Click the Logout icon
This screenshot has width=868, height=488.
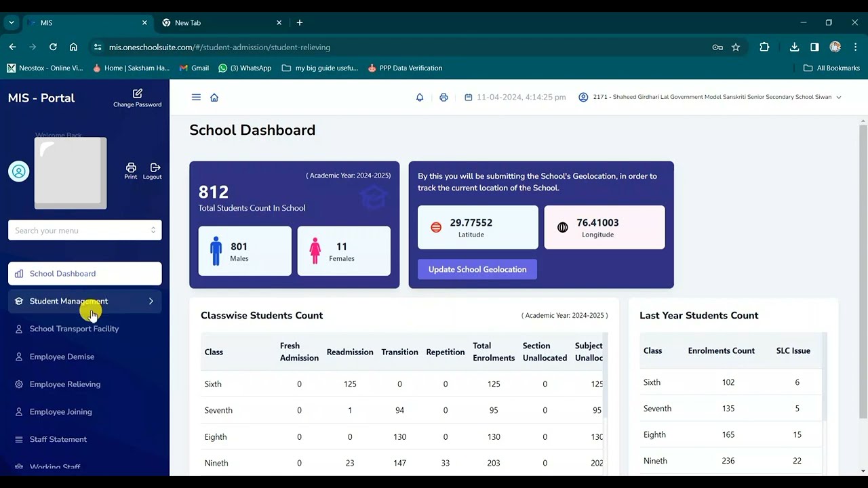(x=153, y=171)
